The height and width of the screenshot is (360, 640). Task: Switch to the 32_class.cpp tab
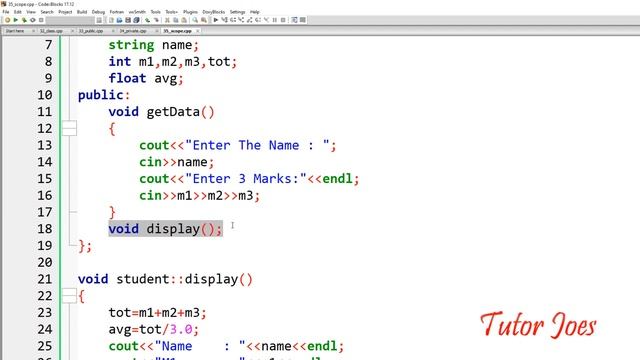click(x=51, y=31)
